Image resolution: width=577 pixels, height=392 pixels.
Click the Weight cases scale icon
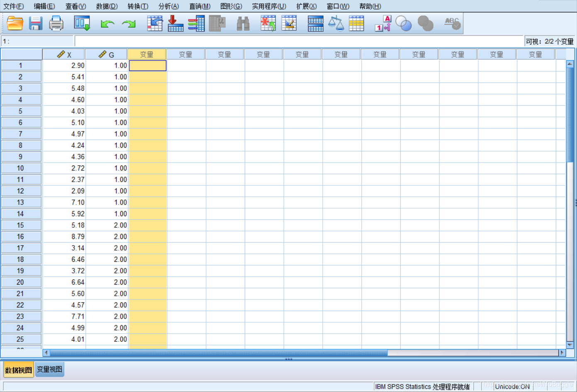336,23
